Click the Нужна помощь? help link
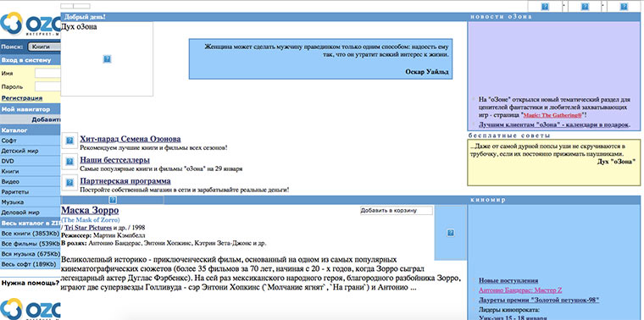 tap(31, 283)
